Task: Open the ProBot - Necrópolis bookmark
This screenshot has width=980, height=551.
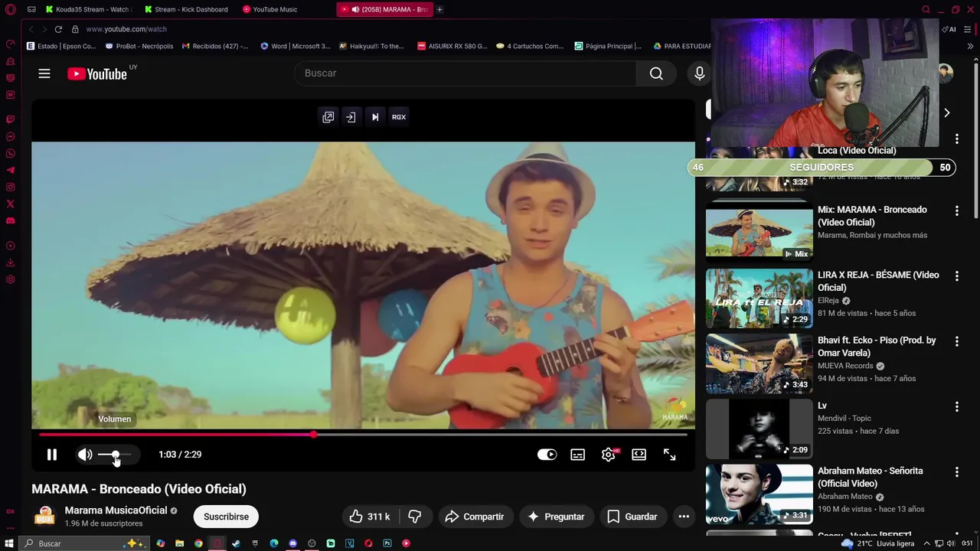Action: pyautogui.click(x=139, y=46)
